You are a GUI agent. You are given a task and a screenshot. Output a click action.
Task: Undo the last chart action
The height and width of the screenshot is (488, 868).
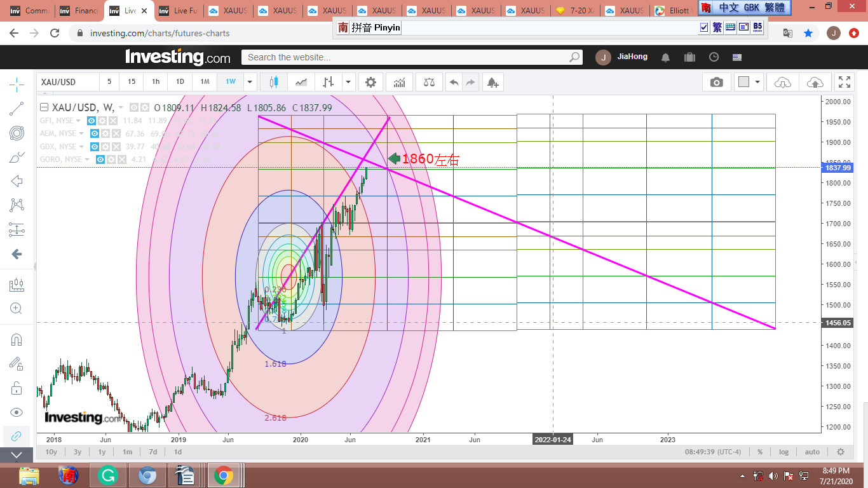pyautogui.click(x=454, y=82)
